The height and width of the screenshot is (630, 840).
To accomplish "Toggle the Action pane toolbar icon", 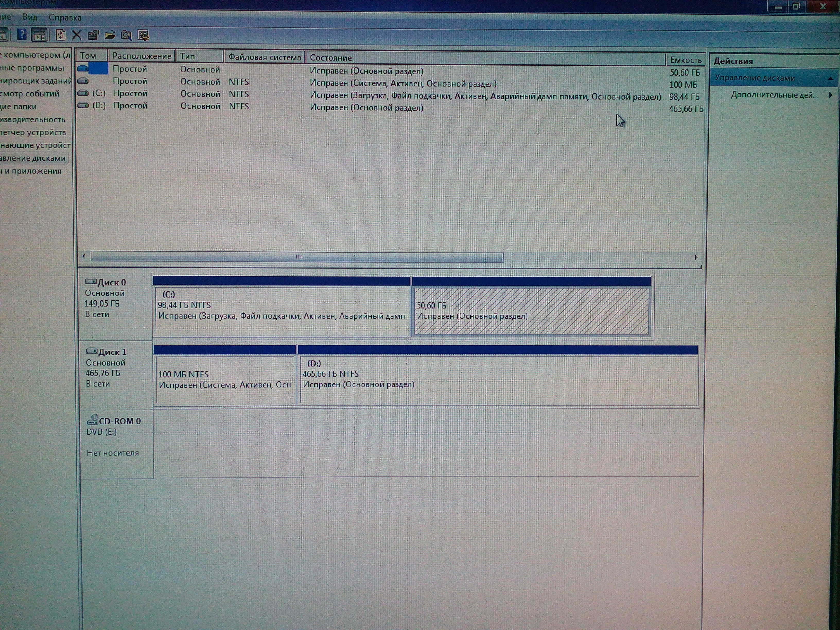I will (x=39, y=35).
